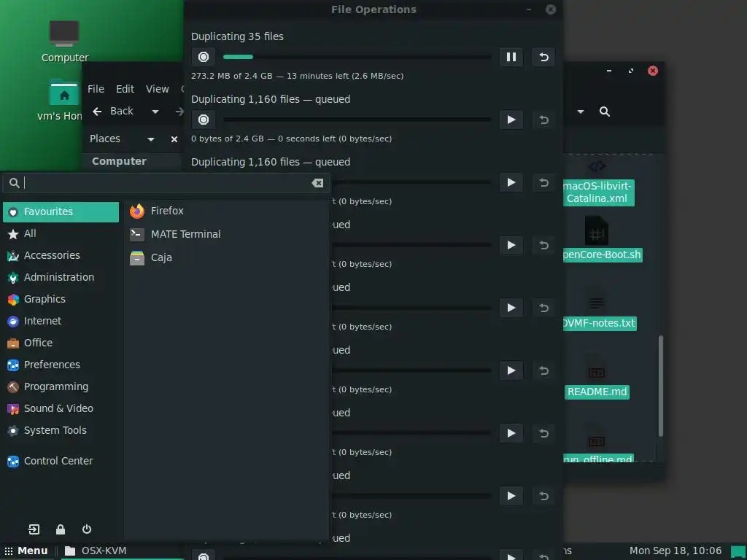Open the Programming category
Screen dimensions: 747x560
point(61,387)
